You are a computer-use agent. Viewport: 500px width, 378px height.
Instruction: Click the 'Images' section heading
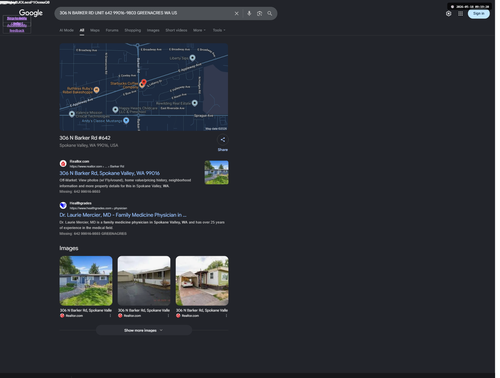(69, 248)
